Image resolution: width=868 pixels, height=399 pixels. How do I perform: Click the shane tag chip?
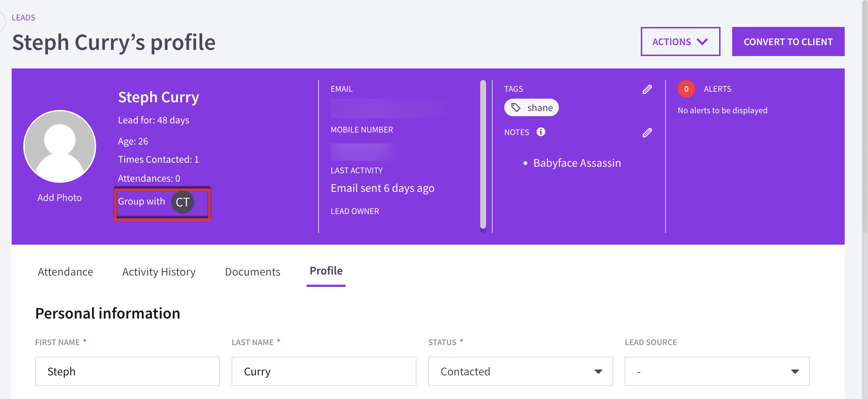[x=531, y=107]
